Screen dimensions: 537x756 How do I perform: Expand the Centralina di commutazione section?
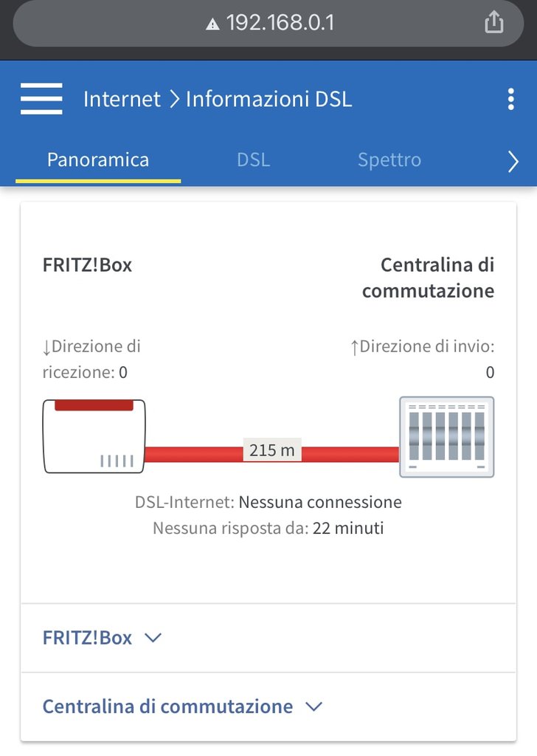pos(268,707)
